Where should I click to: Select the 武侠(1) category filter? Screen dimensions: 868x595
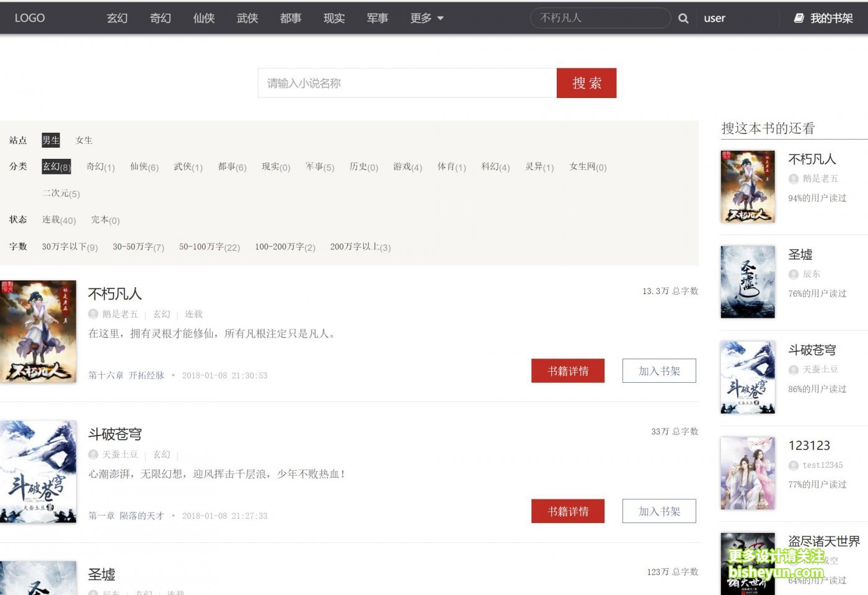pyautogui.click(x=188, y=167)
